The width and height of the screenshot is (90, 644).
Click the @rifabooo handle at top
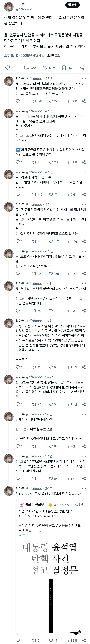pyautogui.click(x=24, y=9)
